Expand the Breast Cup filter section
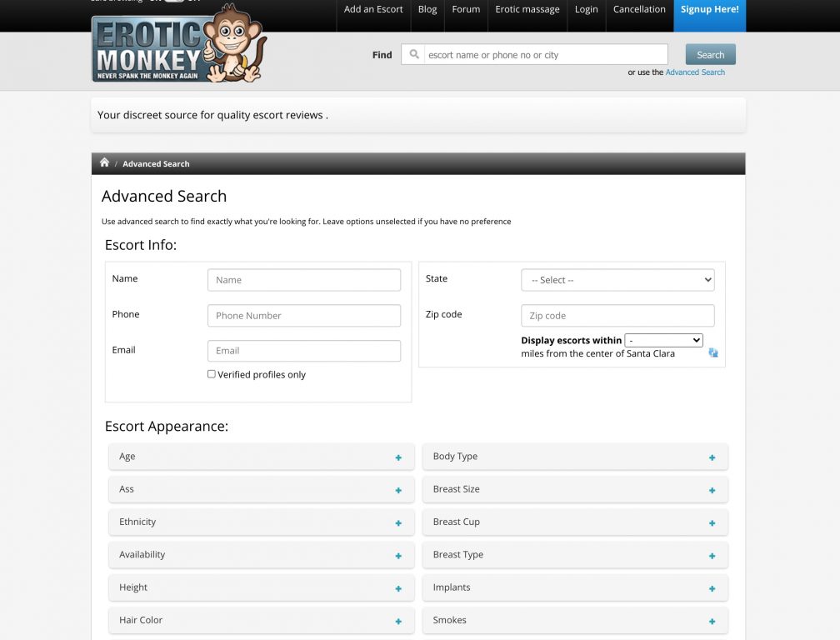The width and height of the screenshot is (840, 640). [x=575, y=522]
